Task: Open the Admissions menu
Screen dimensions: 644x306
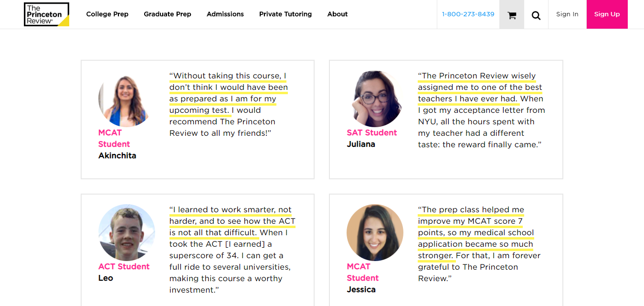Action: (225, 14)
